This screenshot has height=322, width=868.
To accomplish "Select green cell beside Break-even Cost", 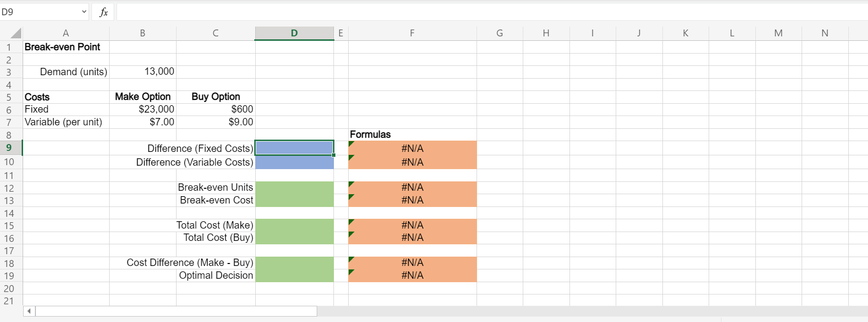I will (294, 200).
